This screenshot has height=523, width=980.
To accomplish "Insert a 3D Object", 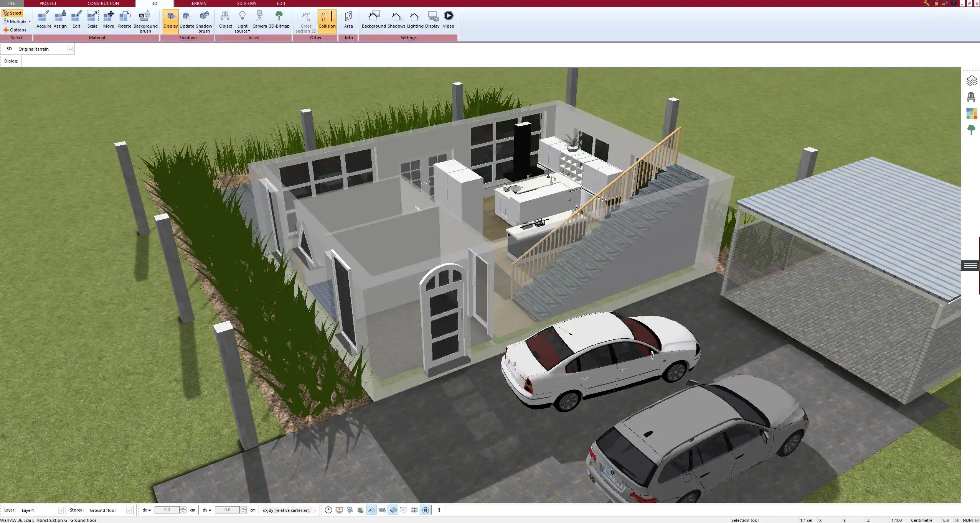I will pyautogui.click(x=226, y=20).
